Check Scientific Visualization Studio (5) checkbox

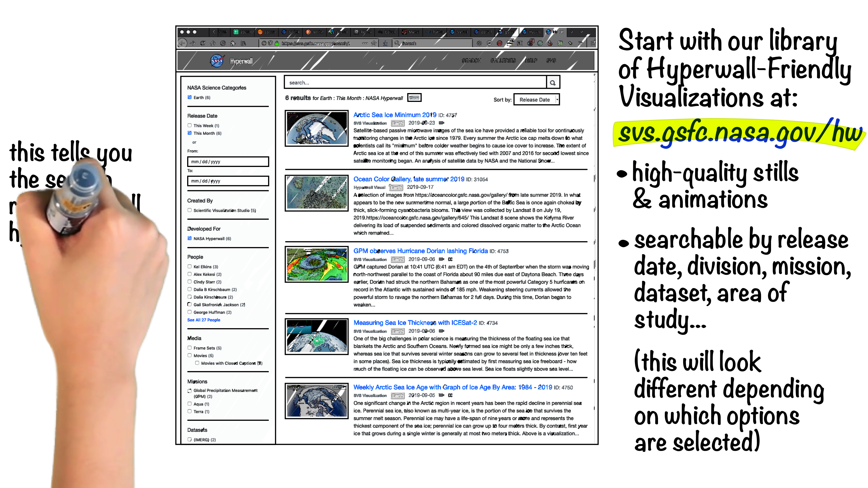pyautogui.click(x=189, y=210)
